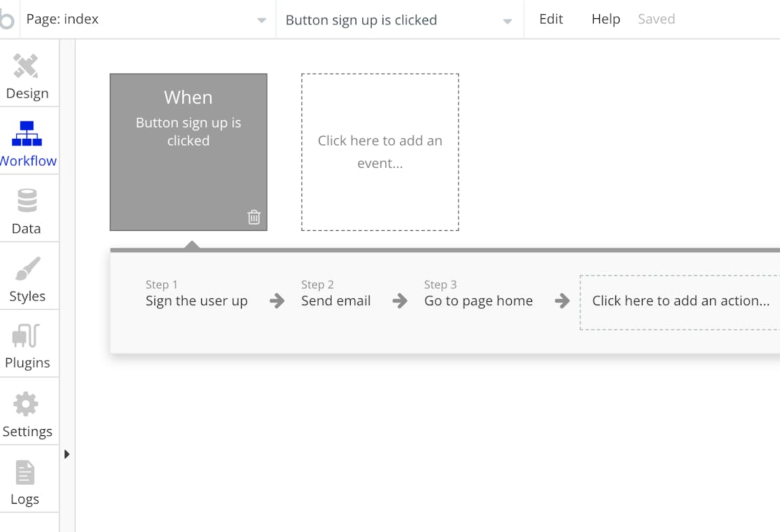This screenshot has height=532, width=780.
Task: Open the Plugins panel
Action: (x=27, y=344)
